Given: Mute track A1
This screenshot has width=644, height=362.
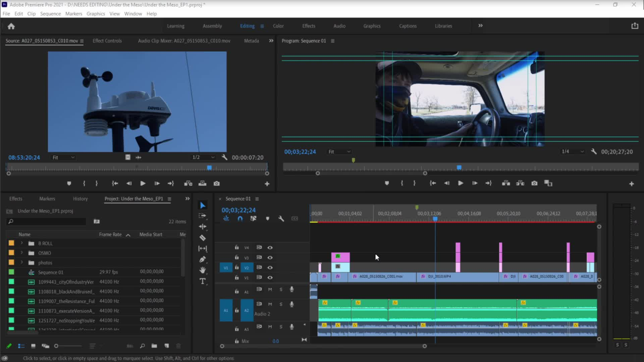Looking at the screenshot, I should point(270,289).
